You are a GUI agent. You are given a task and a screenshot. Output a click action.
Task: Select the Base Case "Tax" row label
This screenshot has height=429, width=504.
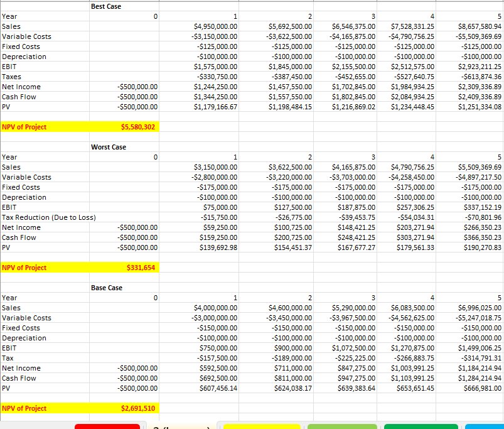8,358
